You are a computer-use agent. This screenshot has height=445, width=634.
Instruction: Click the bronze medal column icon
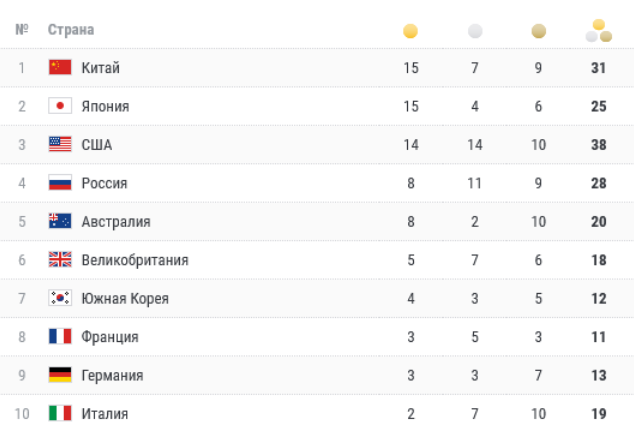click(539, 31)
